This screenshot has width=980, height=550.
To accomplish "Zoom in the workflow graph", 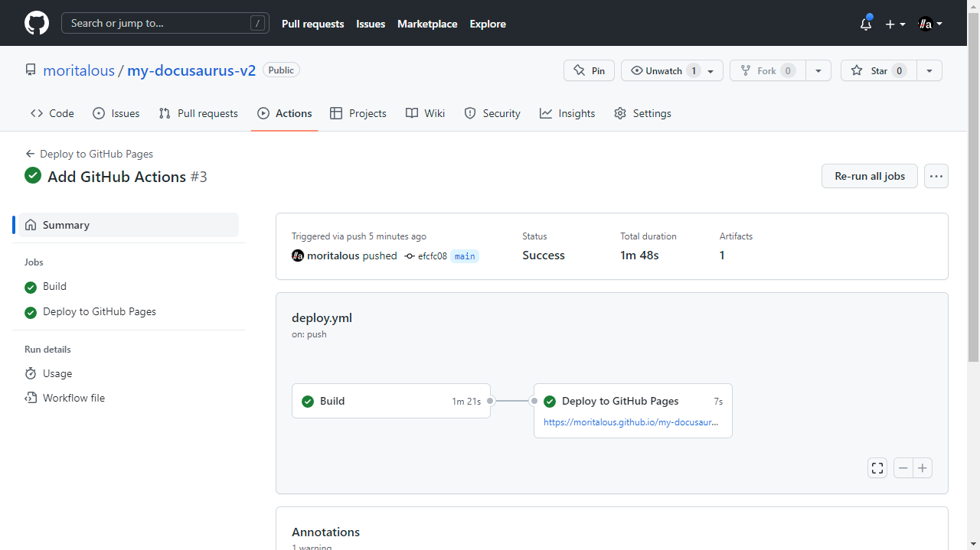I will (x=923, y=468).
